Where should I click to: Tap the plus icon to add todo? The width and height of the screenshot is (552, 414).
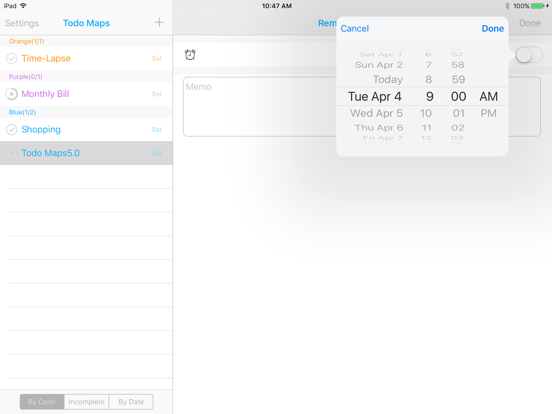coord(159,23)
